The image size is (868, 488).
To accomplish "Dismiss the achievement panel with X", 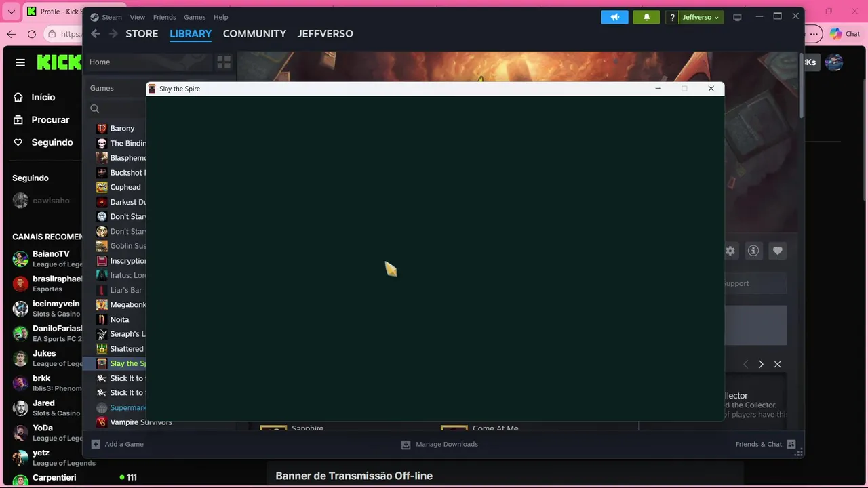I will pyautogui.click(x=777, y=364).
